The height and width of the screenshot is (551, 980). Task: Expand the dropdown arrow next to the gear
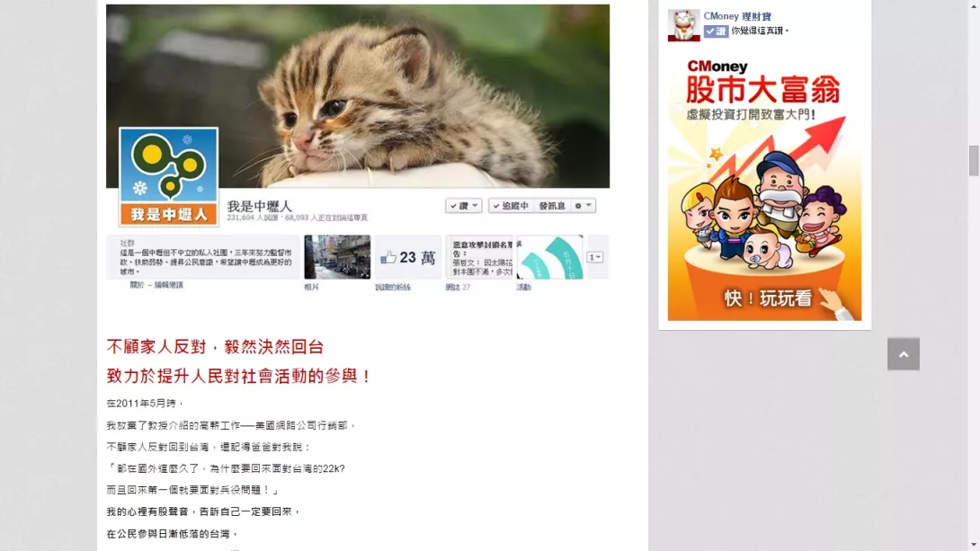(x=589, y=206)
